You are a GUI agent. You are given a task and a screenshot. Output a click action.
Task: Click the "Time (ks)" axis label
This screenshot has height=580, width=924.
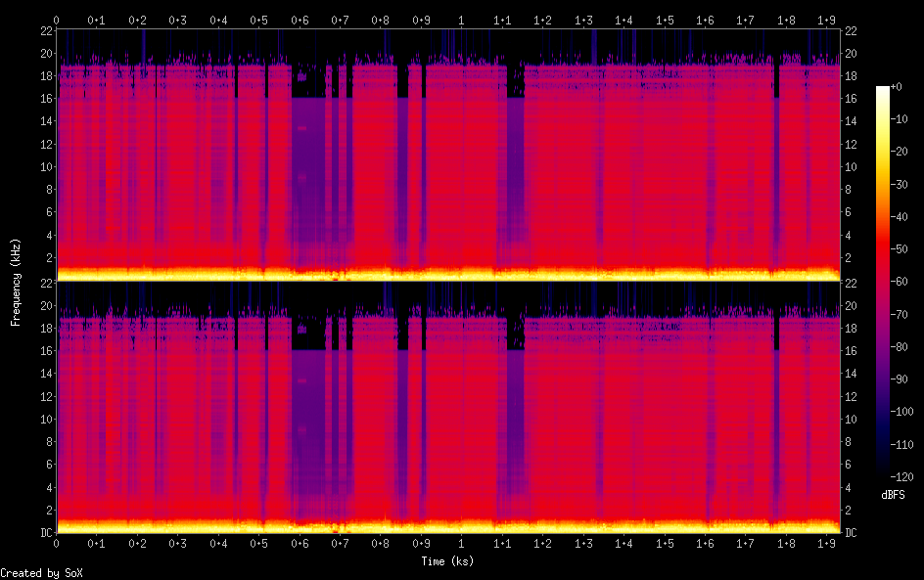pyautogui.click(x=447, y=560)
